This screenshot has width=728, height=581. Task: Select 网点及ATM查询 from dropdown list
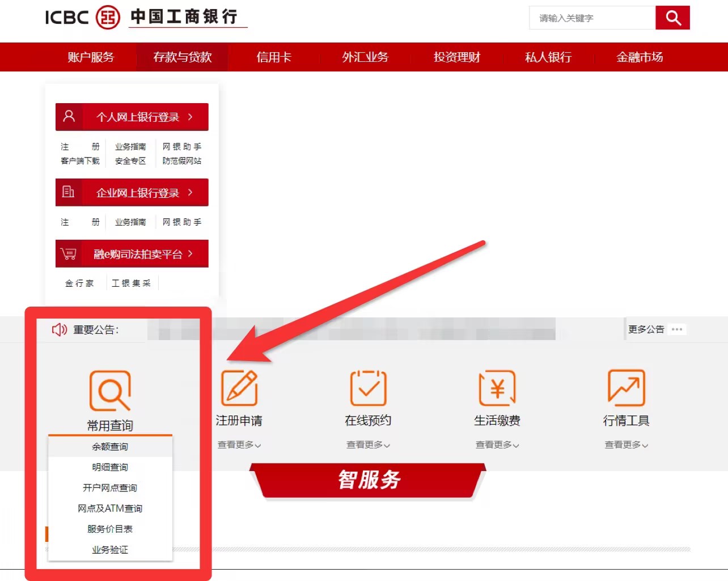pos(110,508)
